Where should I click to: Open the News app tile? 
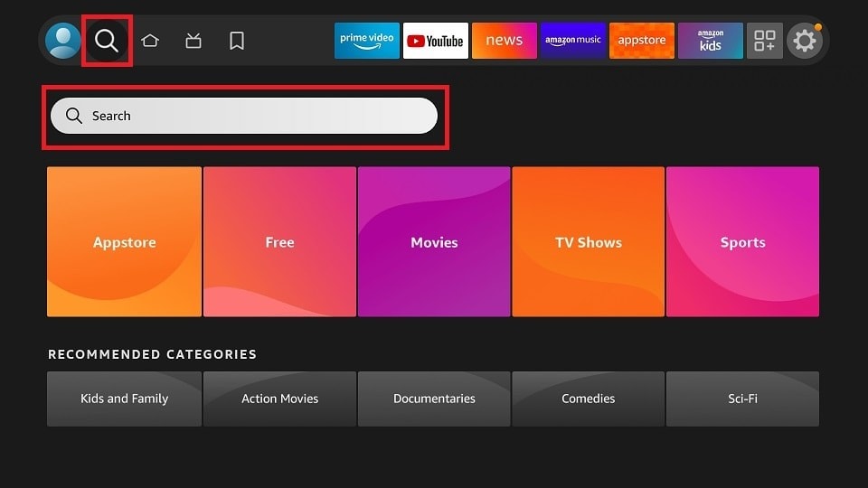point(505,41)
